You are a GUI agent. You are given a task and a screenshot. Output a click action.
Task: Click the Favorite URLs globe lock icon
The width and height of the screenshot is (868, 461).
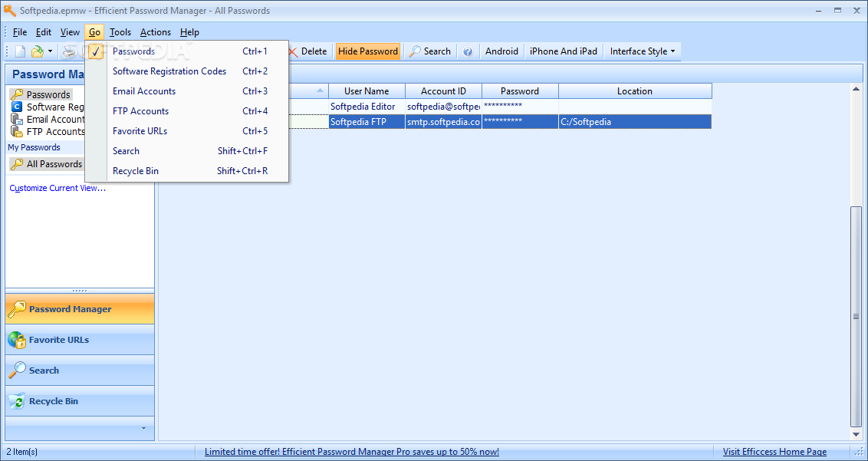pyautogui.click(x=17, y=340)
